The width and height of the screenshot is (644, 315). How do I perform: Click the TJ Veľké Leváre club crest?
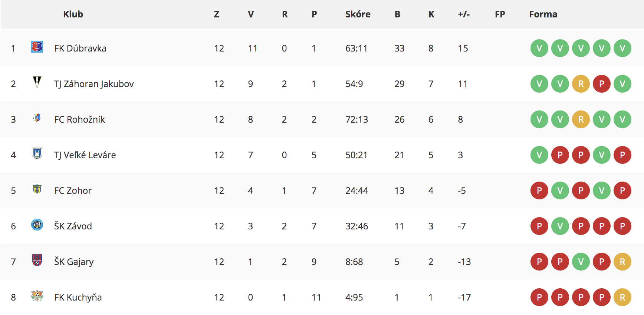coord(37,153)
